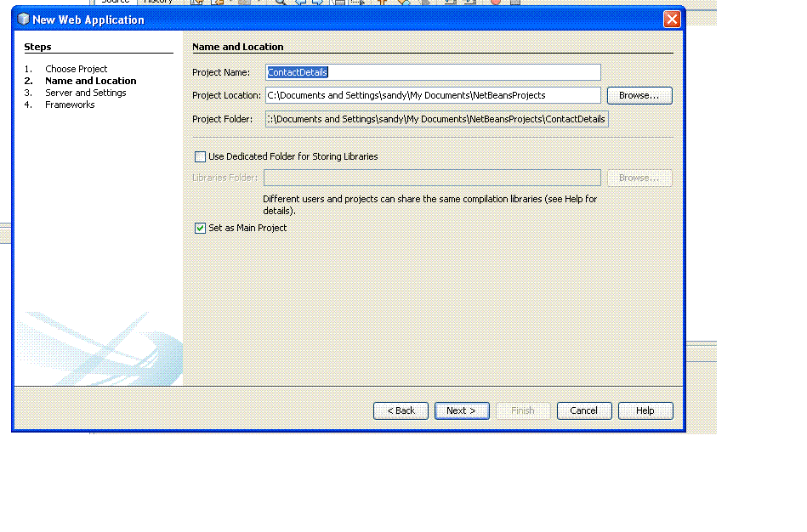
Task: Click the New Web Application dialog icon
Action: (22, 19)
